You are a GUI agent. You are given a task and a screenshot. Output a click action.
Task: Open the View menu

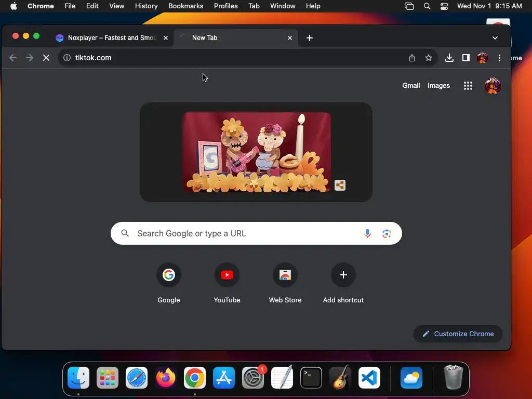(117, 6)
